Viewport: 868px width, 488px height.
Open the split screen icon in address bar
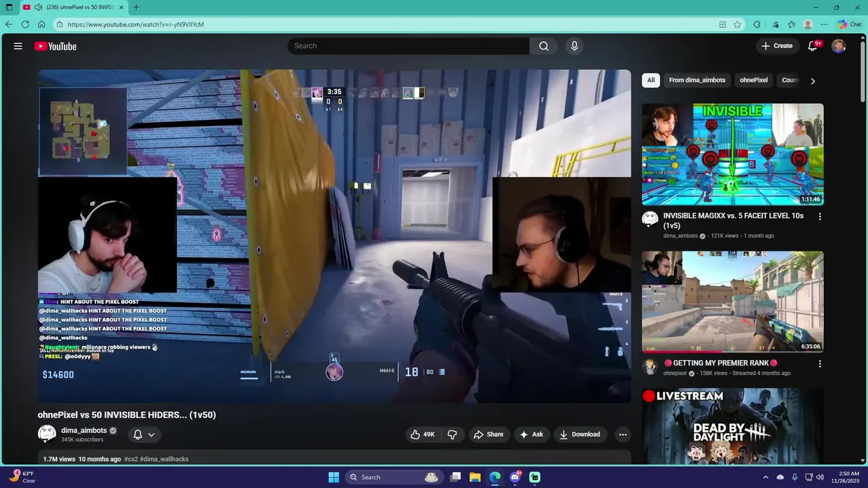tap(723, 24)
